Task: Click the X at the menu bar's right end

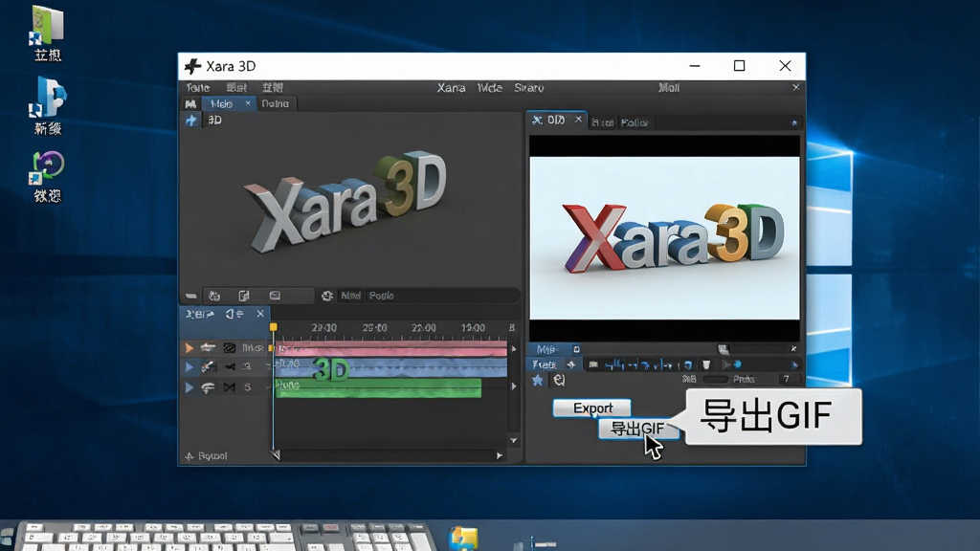Action: 795,87
